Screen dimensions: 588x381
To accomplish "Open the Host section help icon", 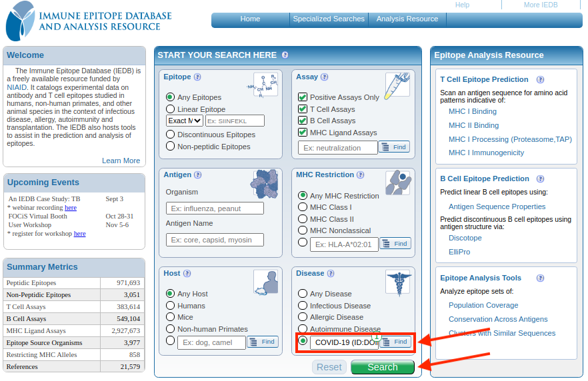I will tap(187, 274).
